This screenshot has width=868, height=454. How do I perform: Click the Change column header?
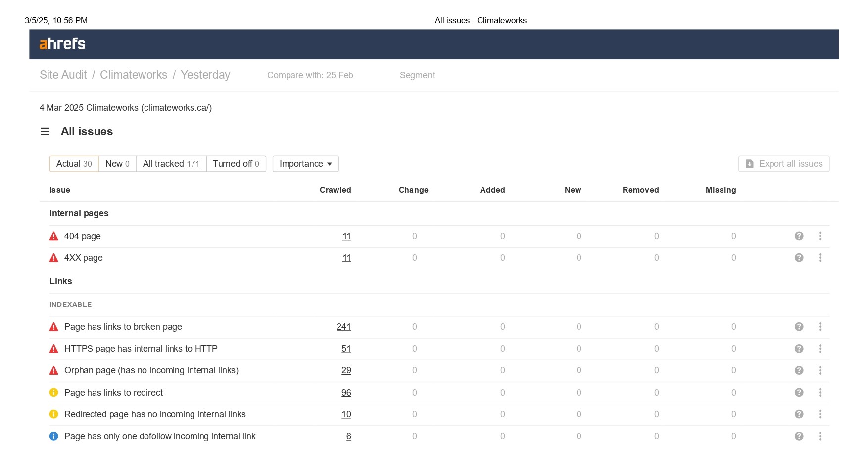pos(414,190)
